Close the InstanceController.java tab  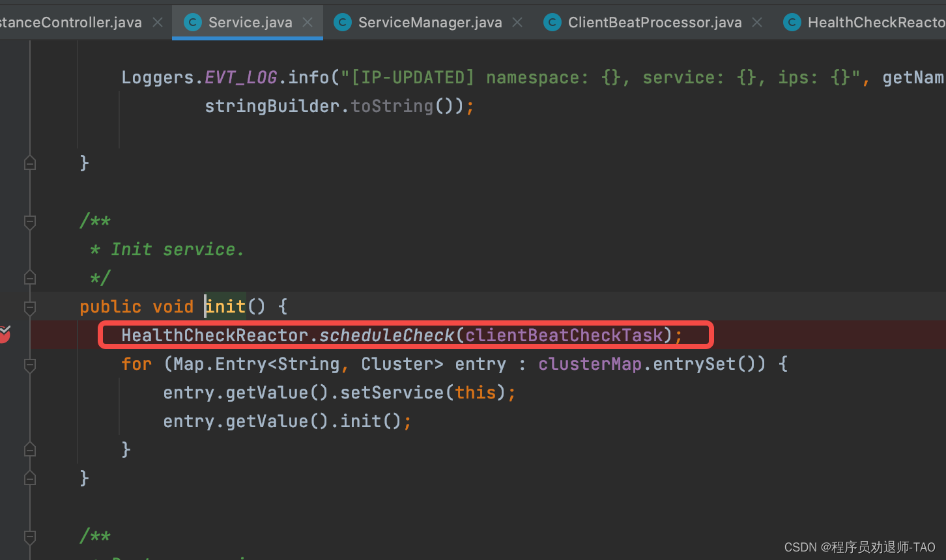[x=158, y=23]
